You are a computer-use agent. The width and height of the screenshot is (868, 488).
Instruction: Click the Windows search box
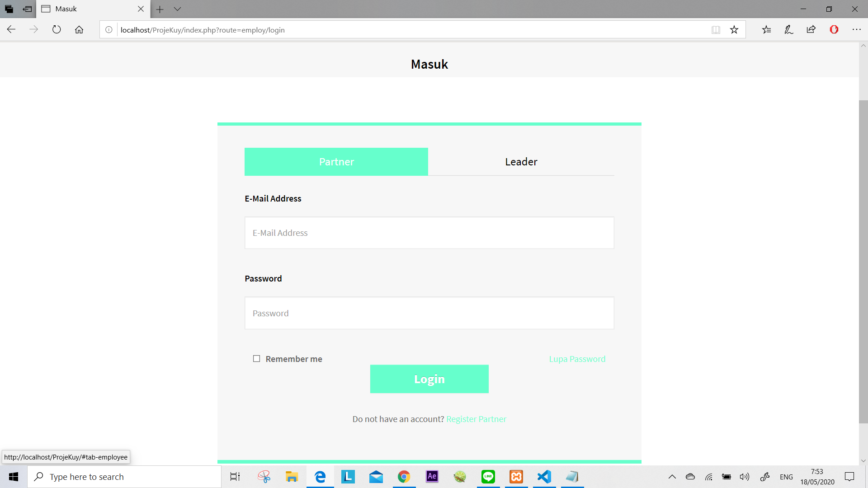point(124,477)
